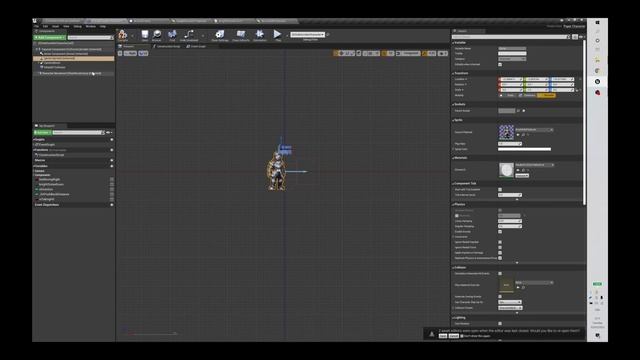Collapse the Collision section in Details
Image resolution: width=640 pixels, height=360 pixels.
click(x=453, y=268)
